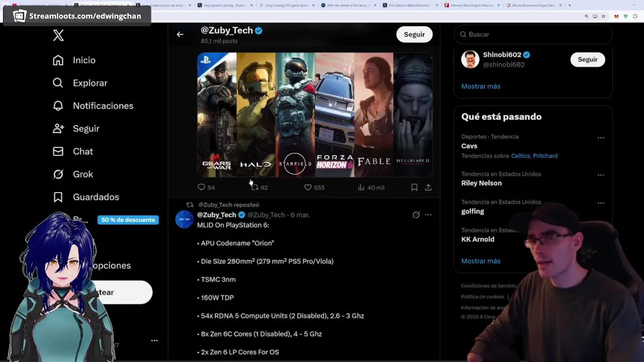Viewport: 644px width, 362px height.
Task: Click the Chat envelope icon
Action: tap(58, 151)
